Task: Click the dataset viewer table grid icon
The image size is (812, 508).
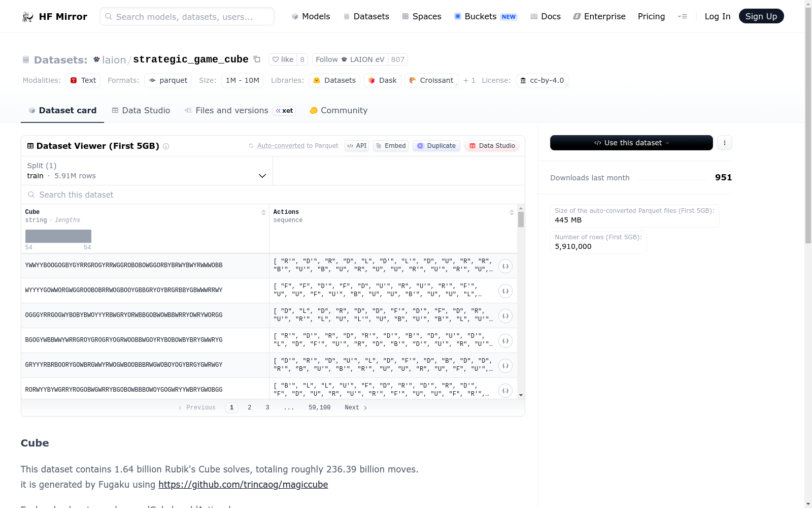Action: pyautogui.click(x=30, y=146)
